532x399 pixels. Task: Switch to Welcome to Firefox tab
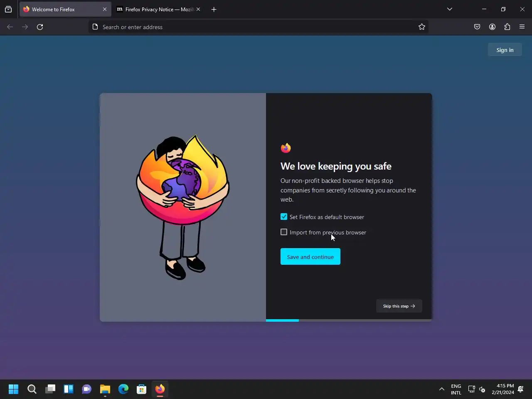65,9
